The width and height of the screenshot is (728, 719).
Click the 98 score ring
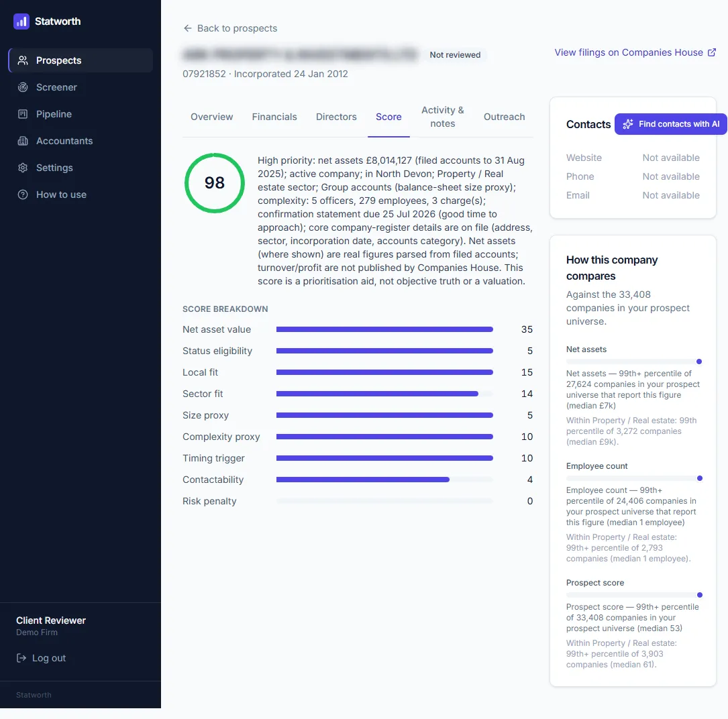(x=215, y=183)
